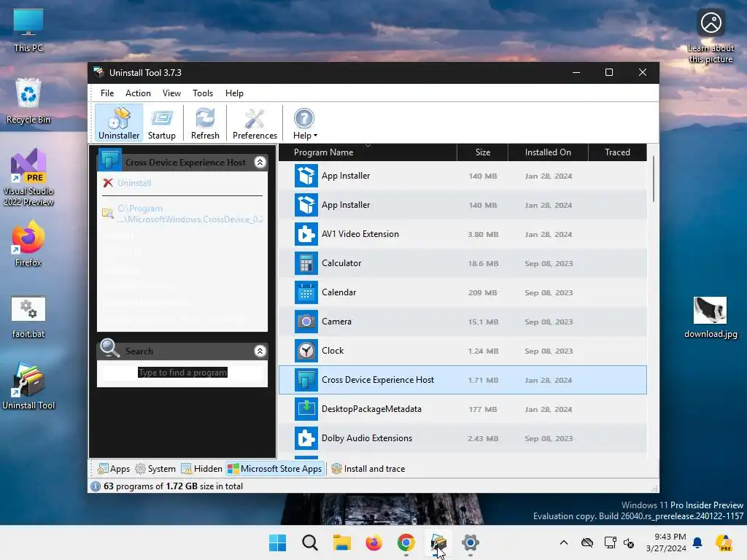Select the Camera app icon

[x=306, y=322]
